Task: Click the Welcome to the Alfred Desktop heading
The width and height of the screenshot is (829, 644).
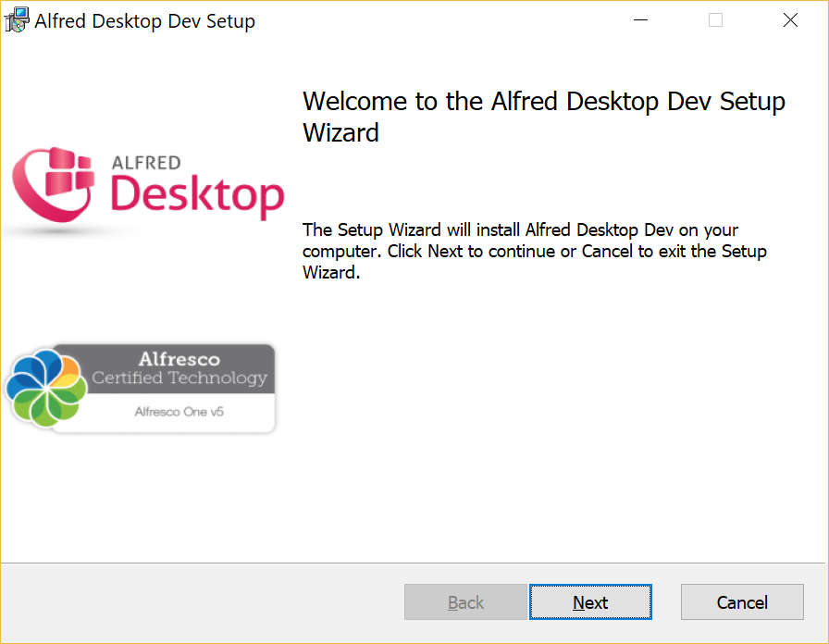Action: (x=543, y=102)
